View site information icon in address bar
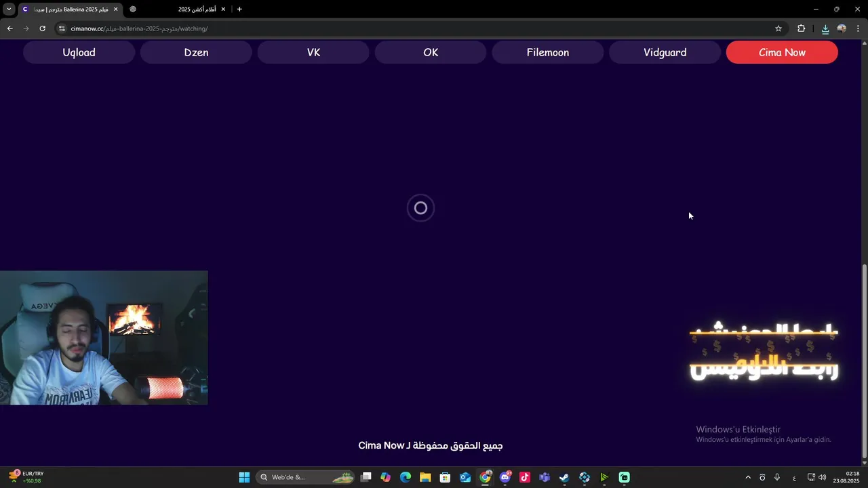868x488 pixels. click(x=62, y=28)
